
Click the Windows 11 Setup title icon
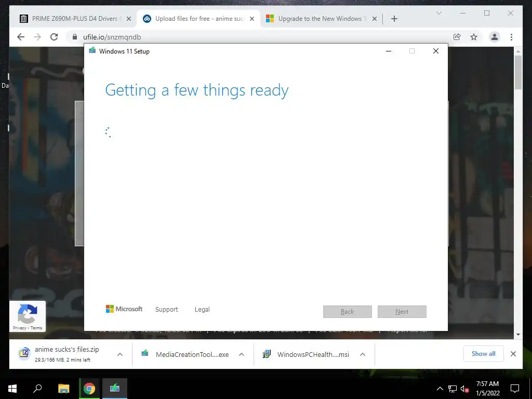coord(92,50)
